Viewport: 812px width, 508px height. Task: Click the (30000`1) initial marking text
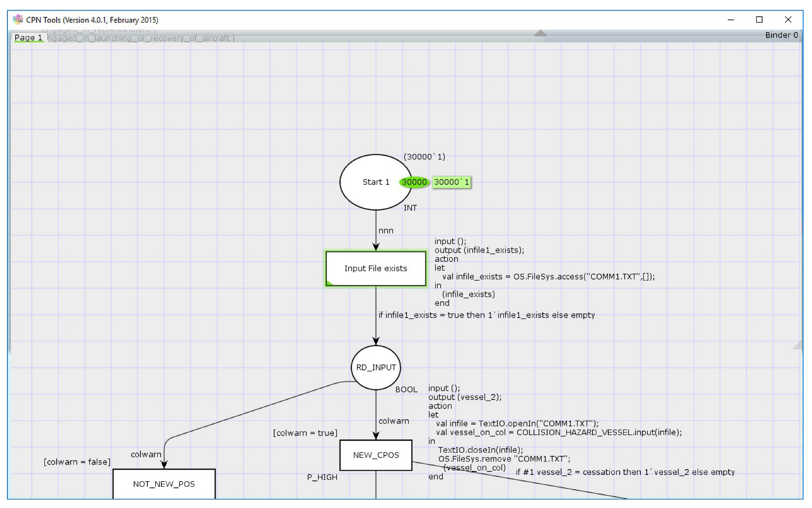pos(424,156)
